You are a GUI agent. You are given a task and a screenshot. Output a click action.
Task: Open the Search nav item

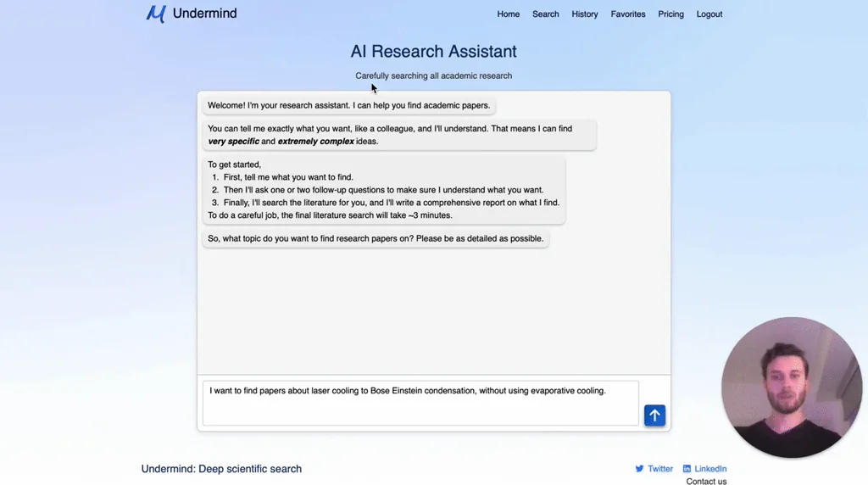(x=545, y=14)
